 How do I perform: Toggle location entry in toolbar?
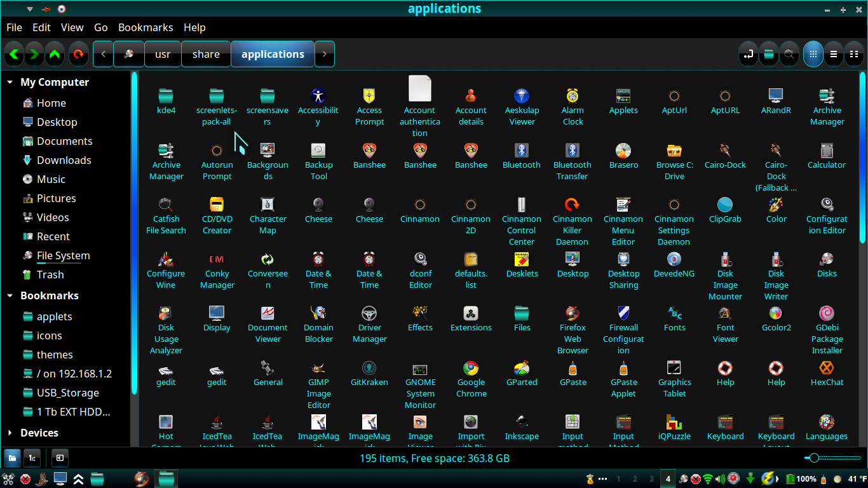(749, 54)
